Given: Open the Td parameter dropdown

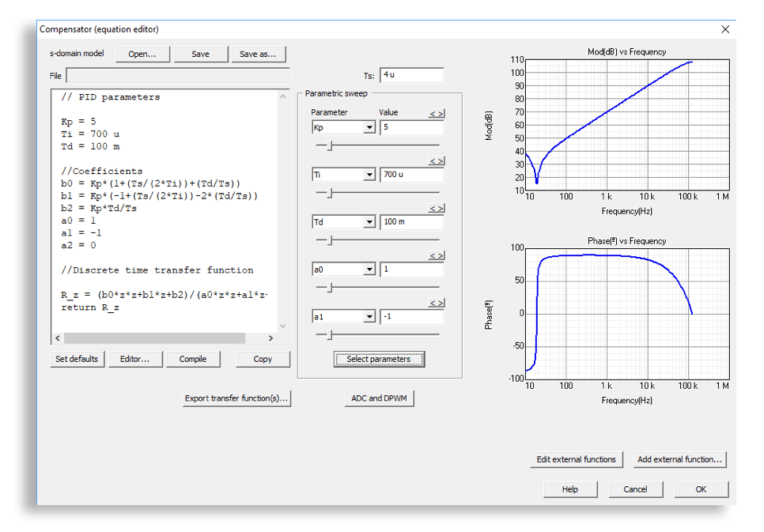Looking at the screenshot, I should coord(369,222).
